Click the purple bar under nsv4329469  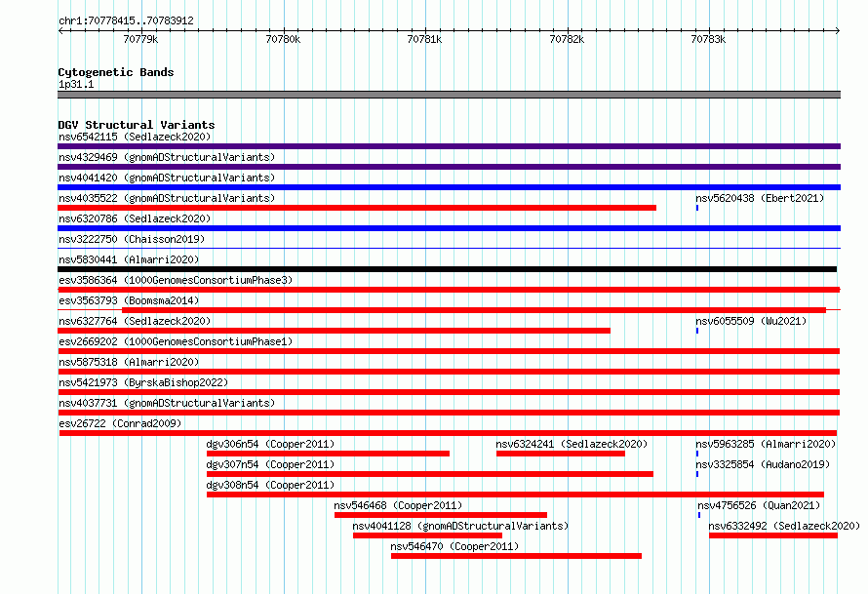coord(449,167)
